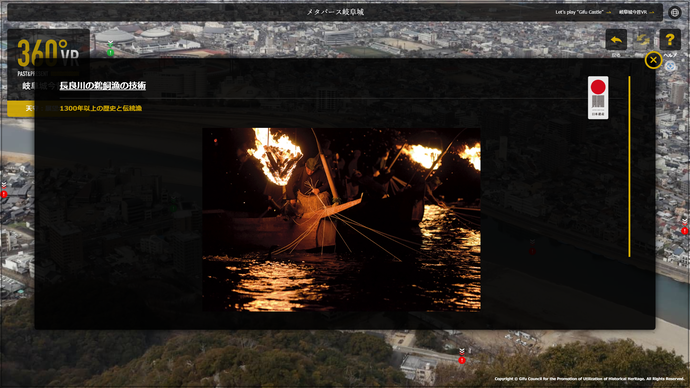Screen dimensions: 690x388
Task: Close the cormorant fishing info popup
Action: coord(653,60)
